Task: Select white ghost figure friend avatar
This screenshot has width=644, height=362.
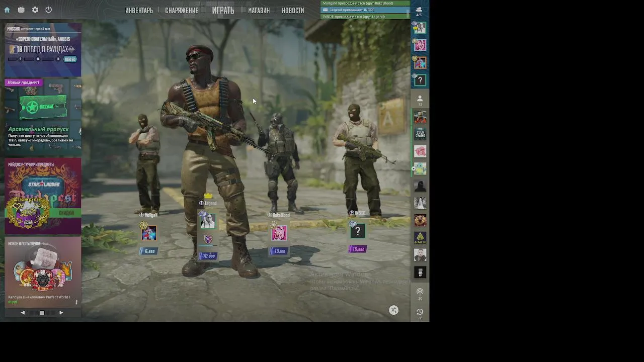Action: (x=420, y=203)
